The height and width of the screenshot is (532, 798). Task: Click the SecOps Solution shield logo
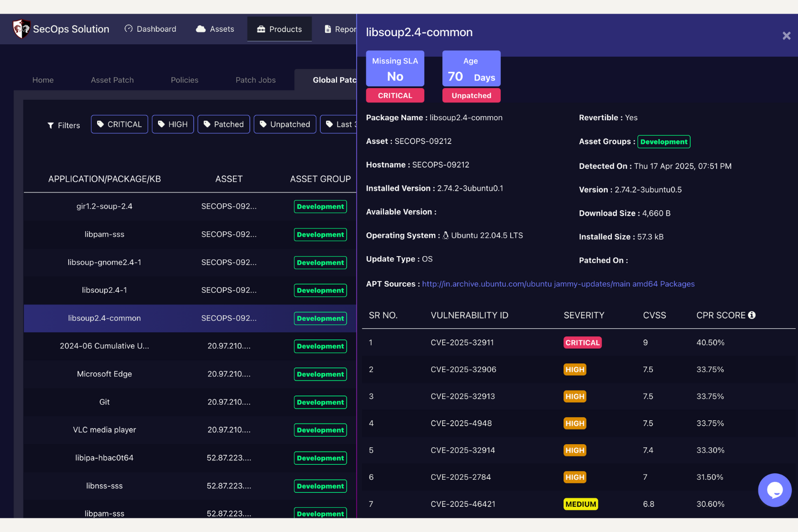21,28
